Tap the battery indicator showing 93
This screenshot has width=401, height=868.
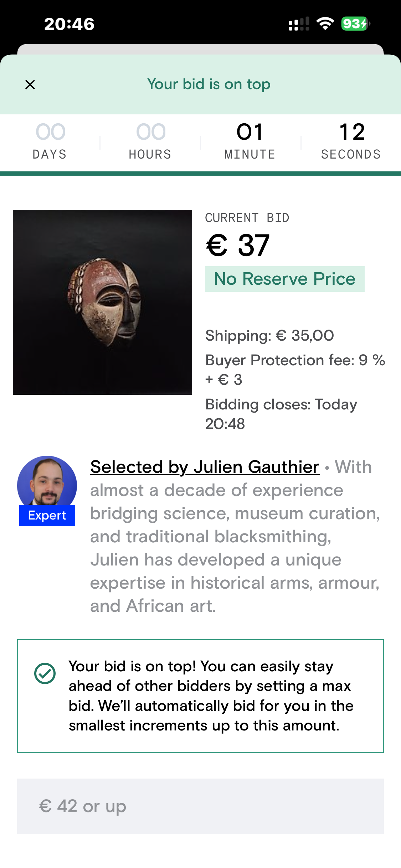click(x=355, y=24)
